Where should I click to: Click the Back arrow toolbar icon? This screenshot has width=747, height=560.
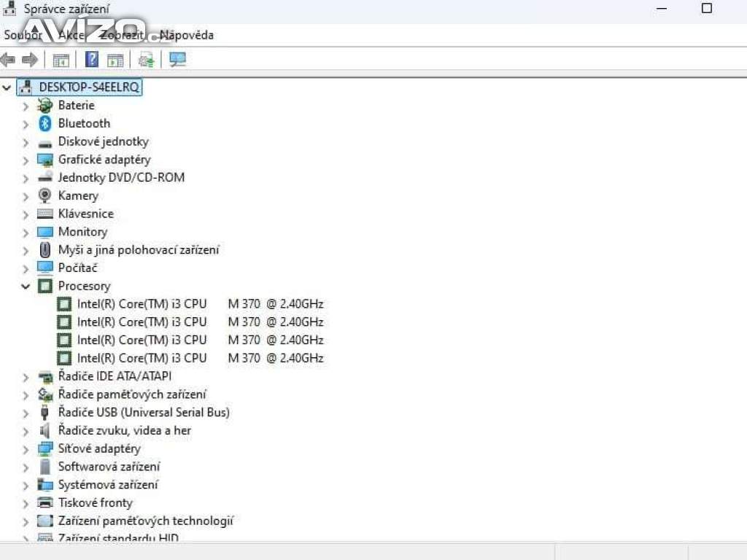(8, 60)
